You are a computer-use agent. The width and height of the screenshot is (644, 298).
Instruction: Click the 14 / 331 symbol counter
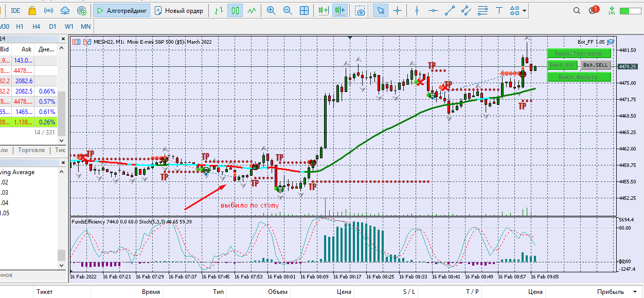point(44,133)
